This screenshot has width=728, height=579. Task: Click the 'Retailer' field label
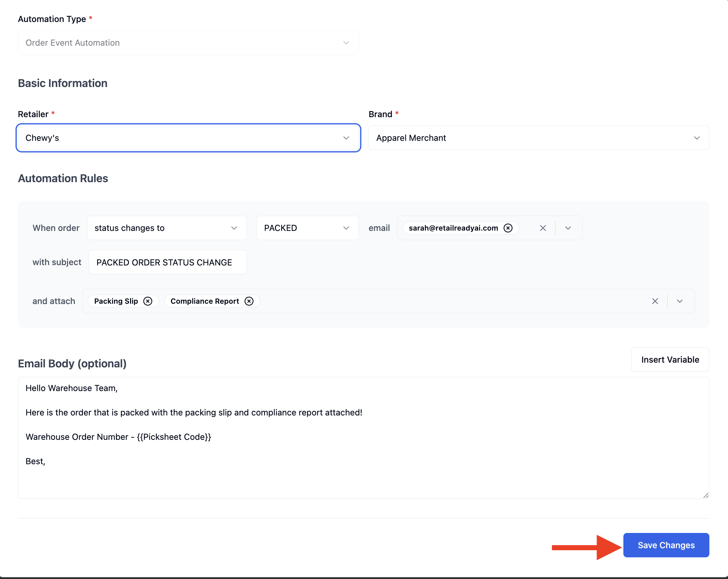click(x=33, y=114)
